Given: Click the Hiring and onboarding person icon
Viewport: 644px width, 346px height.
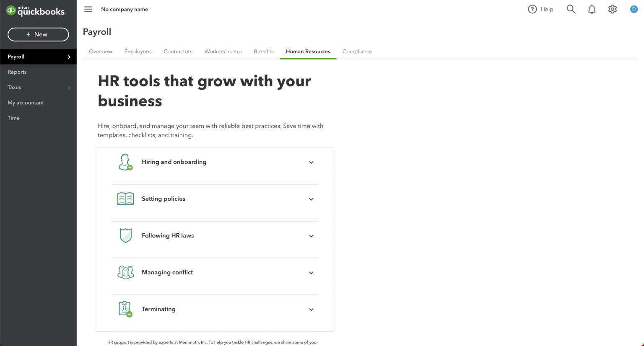Looking at the screenshot, I should pyautogui.click(x=125, y=162).
